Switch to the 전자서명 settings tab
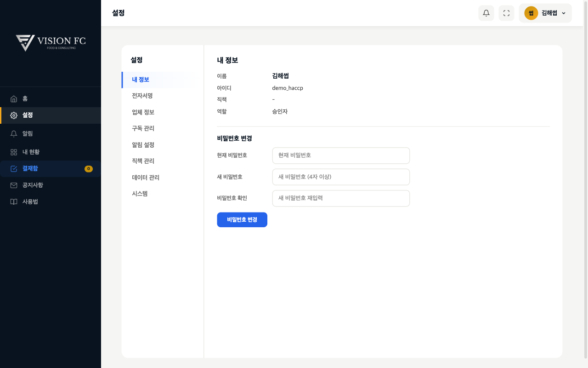Screen dimensions: 588x368 click(x=163, y=96)
